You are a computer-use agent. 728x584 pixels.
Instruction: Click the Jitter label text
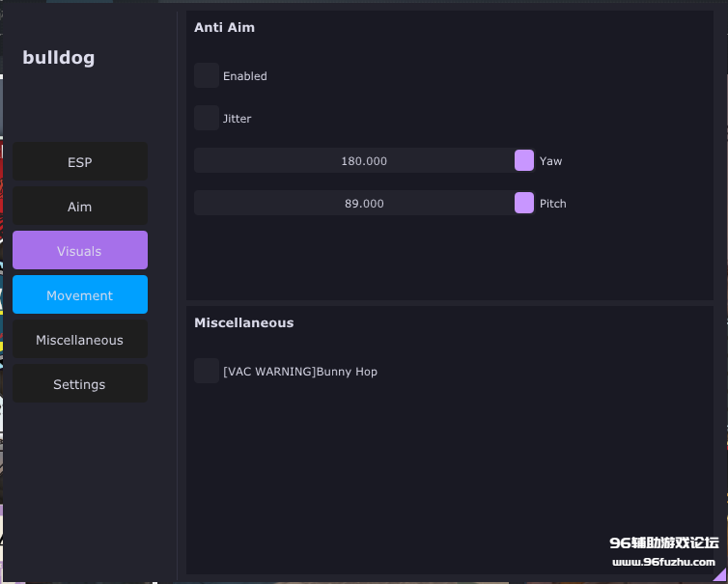[237, 119]
